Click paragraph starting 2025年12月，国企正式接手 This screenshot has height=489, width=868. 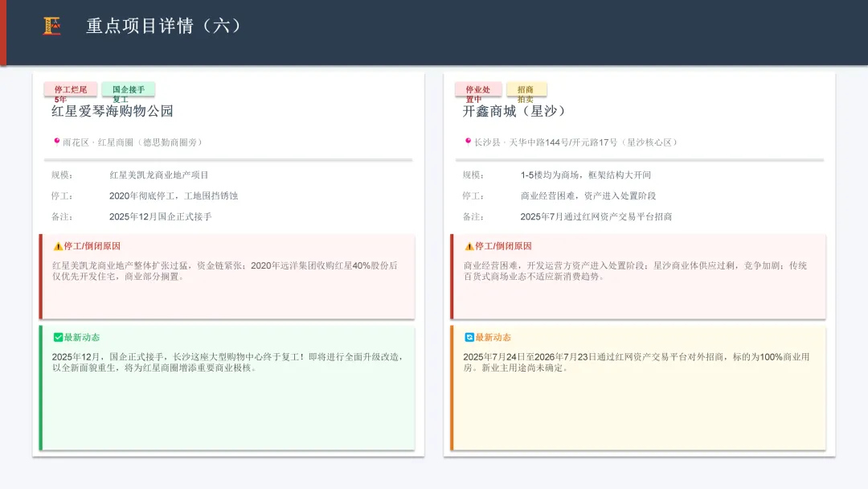click(x=227, y=362)
